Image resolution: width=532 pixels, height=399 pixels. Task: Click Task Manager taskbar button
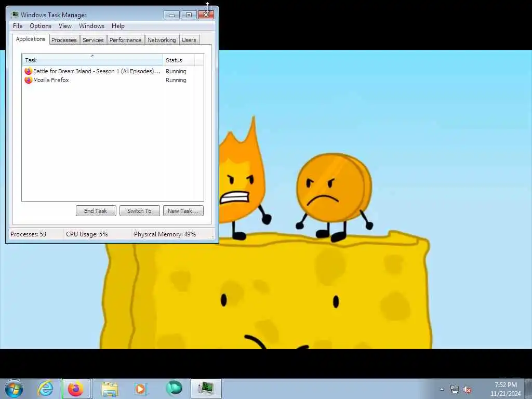pos(206,389)
